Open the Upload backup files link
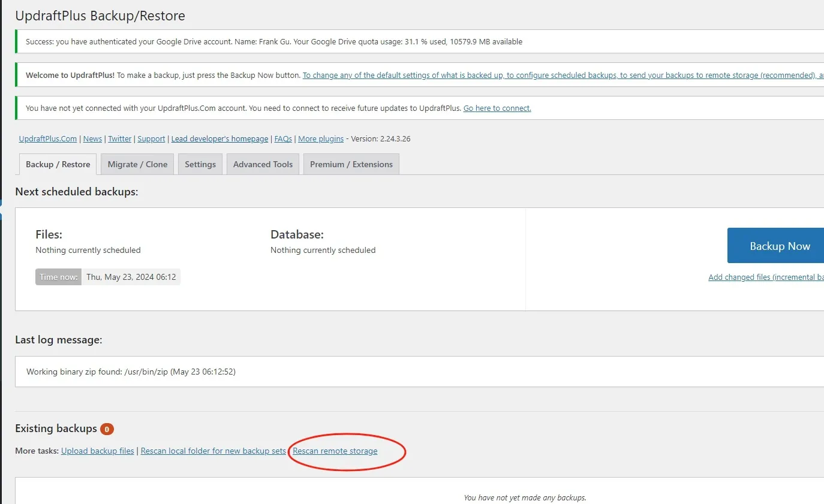824x504 pixels. [x=98, y=451]
